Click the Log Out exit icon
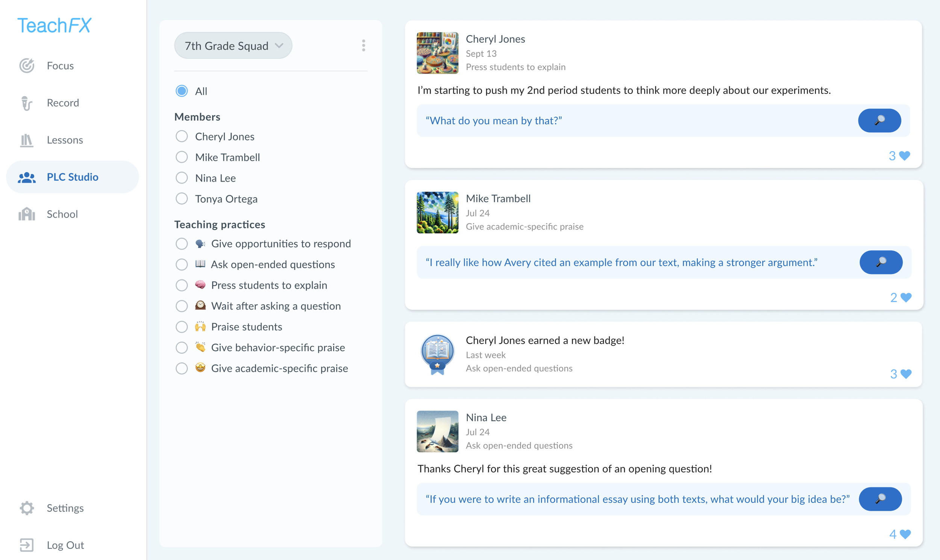 [26, 545]
